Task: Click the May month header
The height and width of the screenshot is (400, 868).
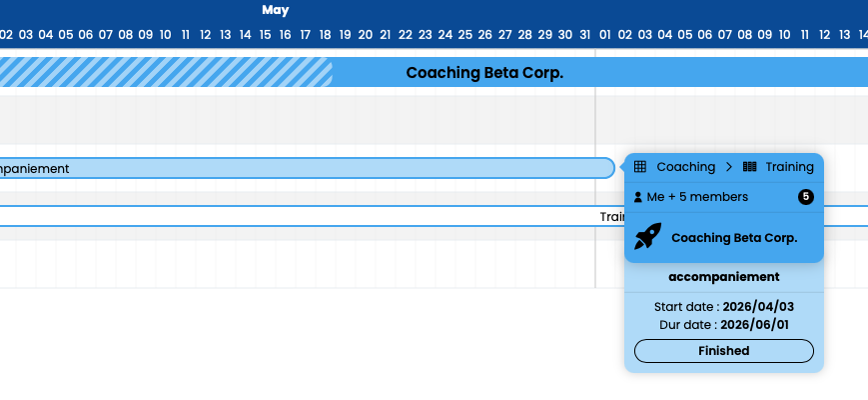Action: click(x=275, y=10)
